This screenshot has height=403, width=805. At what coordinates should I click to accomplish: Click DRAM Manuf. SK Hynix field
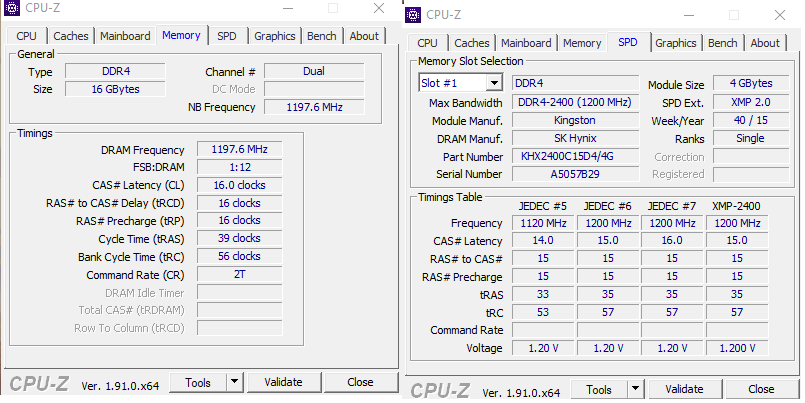pos(576,139)
